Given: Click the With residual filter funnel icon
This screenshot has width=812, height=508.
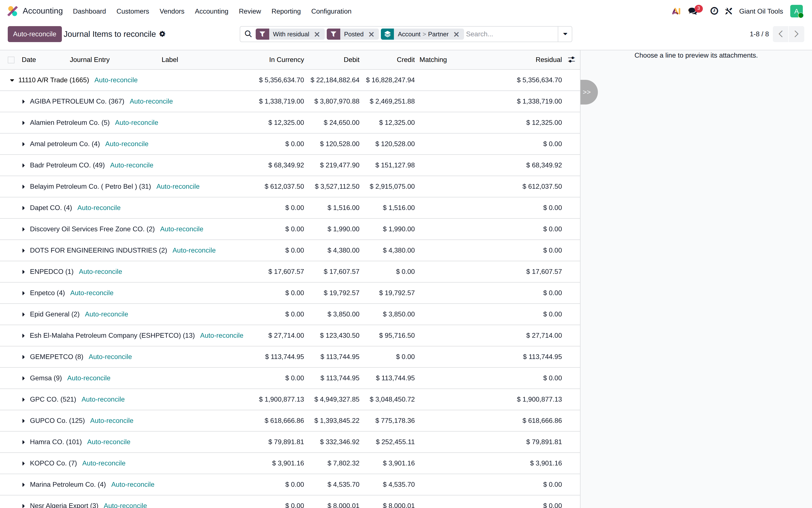Looking at the screenshot, I should (262, 34).
